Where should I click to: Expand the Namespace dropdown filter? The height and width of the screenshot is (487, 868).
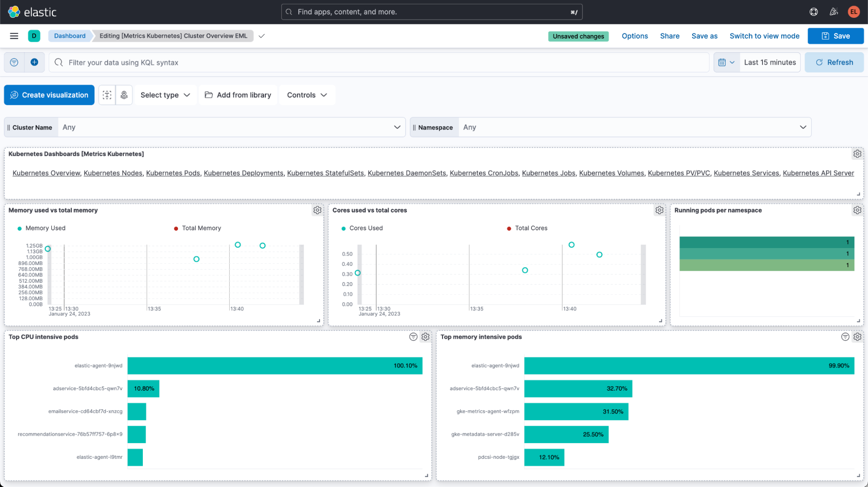pyautogui.click(x=802, y=127)
